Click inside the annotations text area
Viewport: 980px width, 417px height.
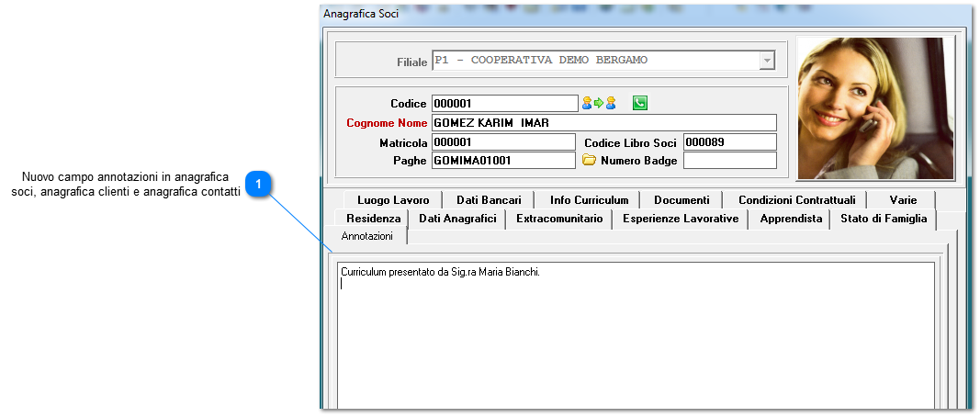(x=636, y=335)
